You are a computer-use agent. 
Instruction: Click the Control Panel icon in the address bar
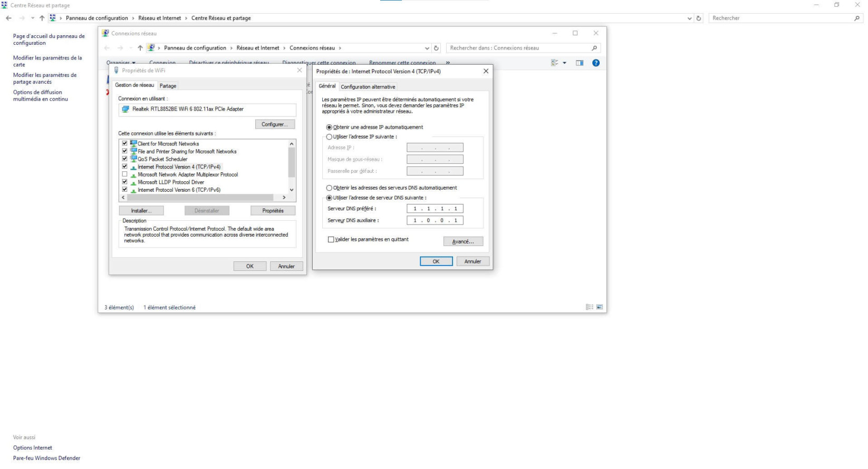[x=53, y=18]
